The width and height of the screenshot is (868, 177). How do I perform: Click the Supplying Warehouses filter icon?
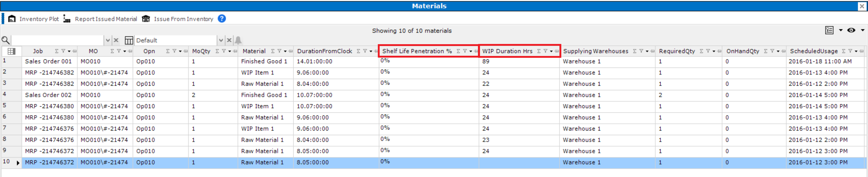click(x=641, y=51)
